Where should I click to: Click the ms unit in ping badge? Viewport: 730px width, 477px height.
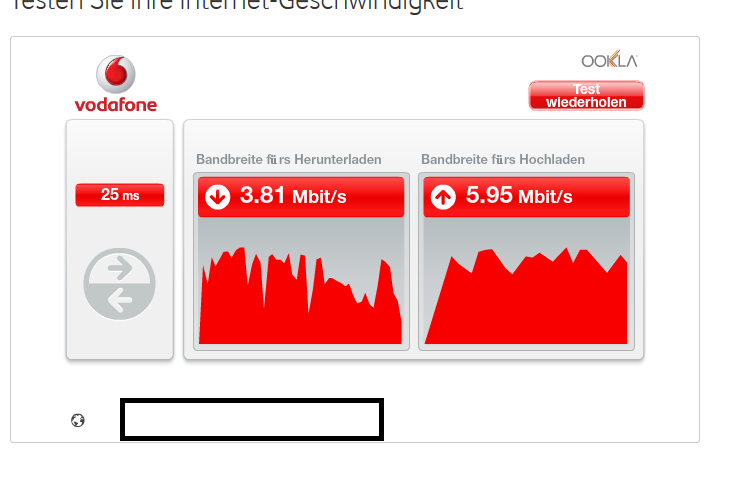click(x=131, y=196)
